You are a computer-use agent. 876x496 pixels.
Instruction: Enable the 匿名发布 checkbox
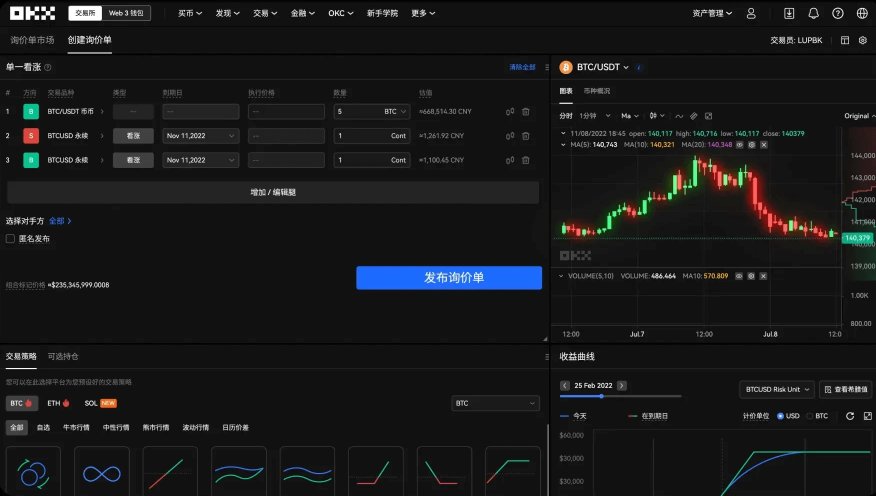(11, 239)
